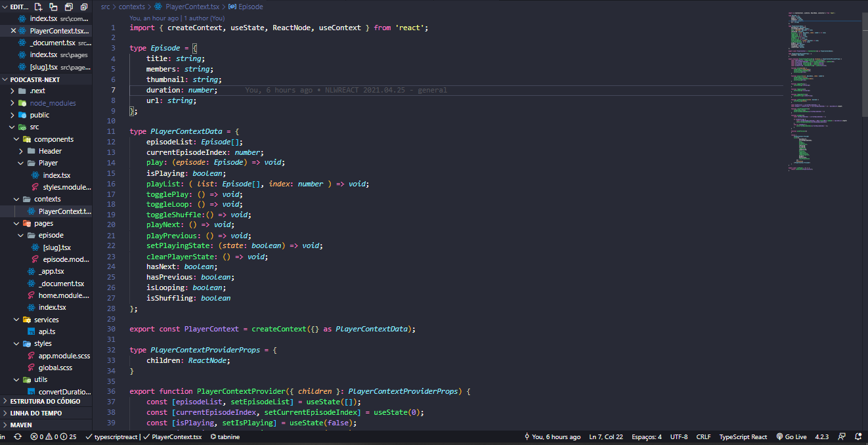Click the Save All editors icon

click(68, 6)
